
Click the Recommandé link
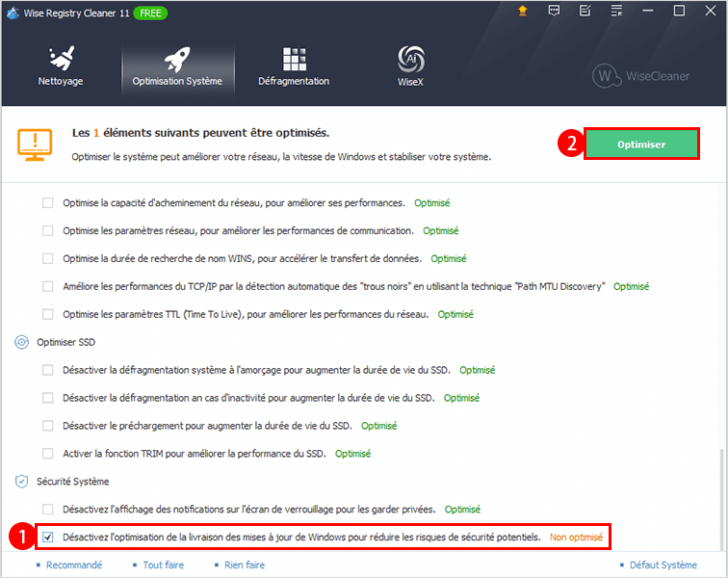tap(74, 565)
